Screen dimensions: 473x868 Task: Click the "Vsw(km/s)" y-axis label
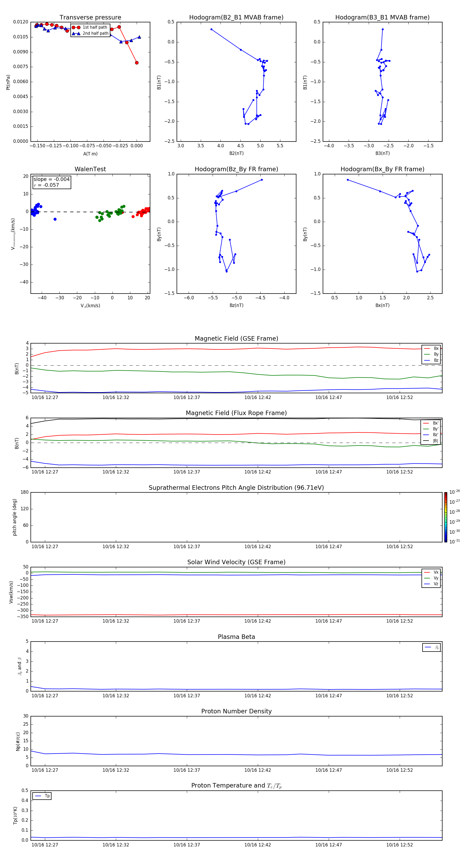(x=11, y=592)
